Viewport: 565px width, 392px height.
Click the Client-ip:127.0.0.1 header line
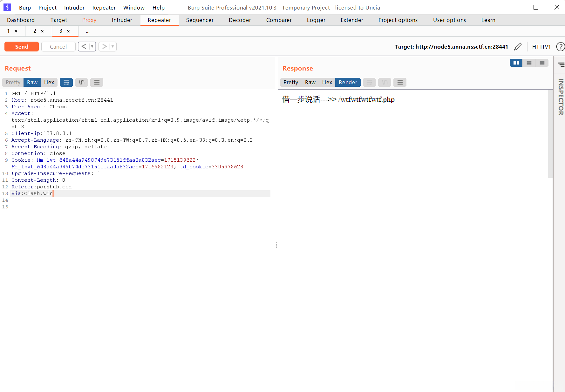(42, 133)
